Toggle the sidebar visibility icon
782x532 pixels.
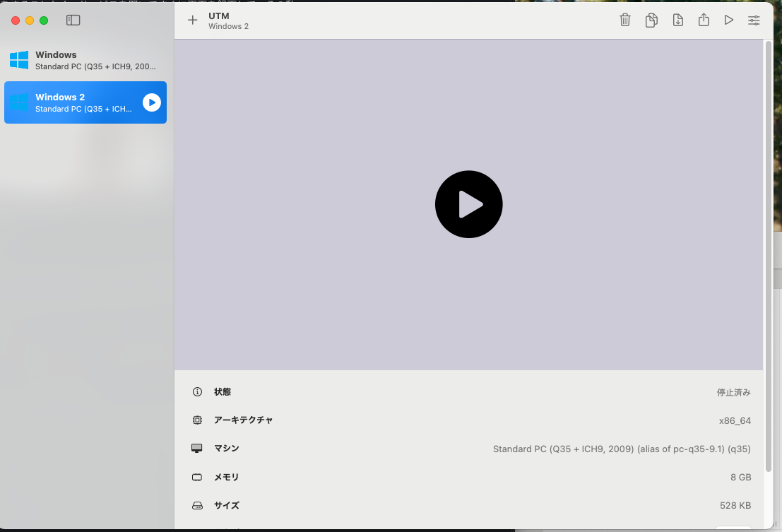[73, 20]
